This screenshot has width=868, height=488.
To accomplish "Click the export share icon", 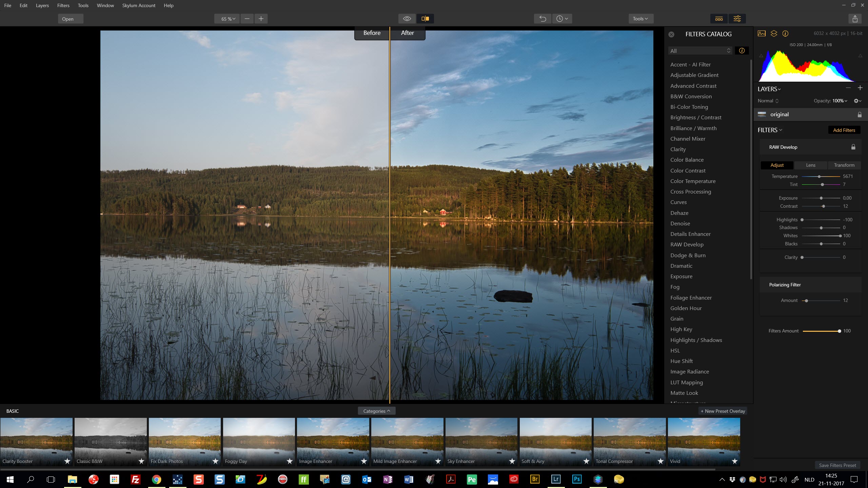I will pos(855,19).
